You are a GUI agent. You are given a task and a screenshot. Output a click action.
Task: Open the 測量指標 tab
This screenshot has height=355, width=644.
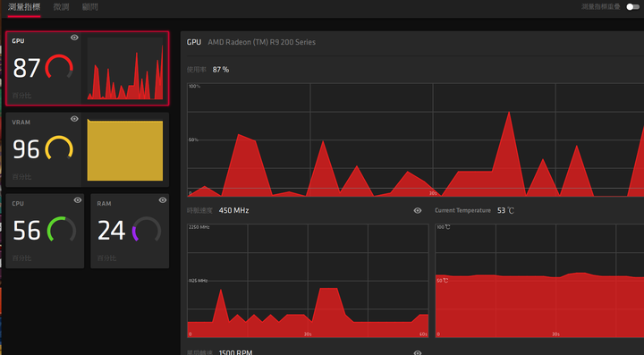pyautogui.click(x=24, y=7)
